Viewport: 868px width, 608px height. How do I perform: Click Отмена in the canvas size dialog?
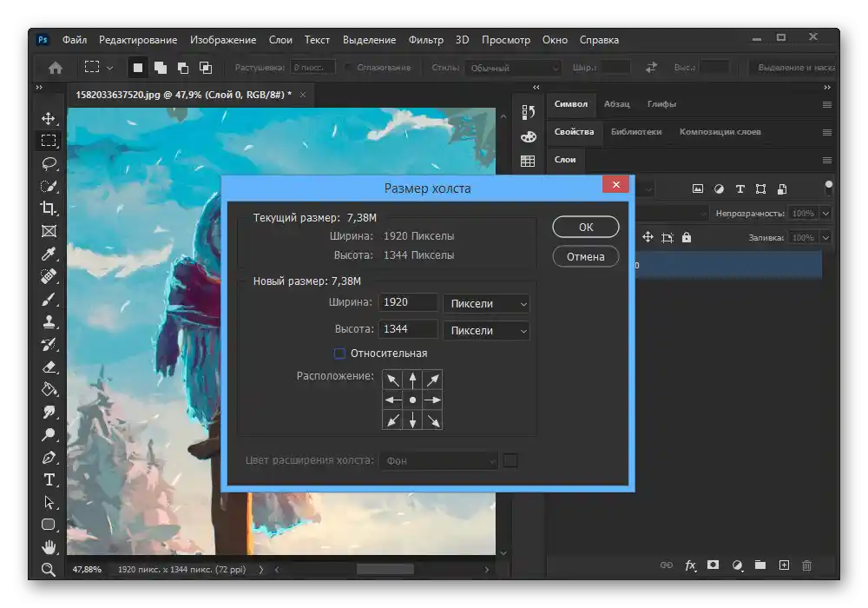[x=586, y=256]
